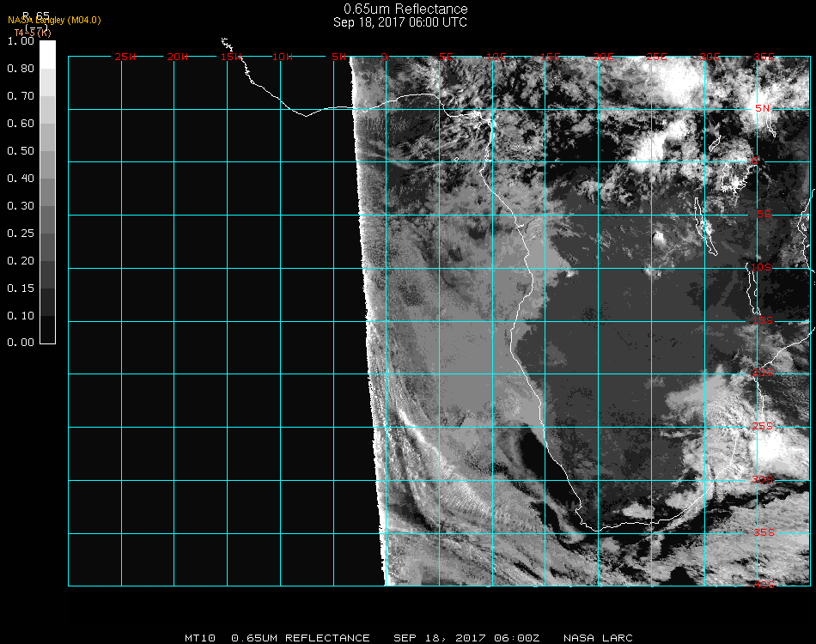Click the 10S latitude label

tap(761, 267)
